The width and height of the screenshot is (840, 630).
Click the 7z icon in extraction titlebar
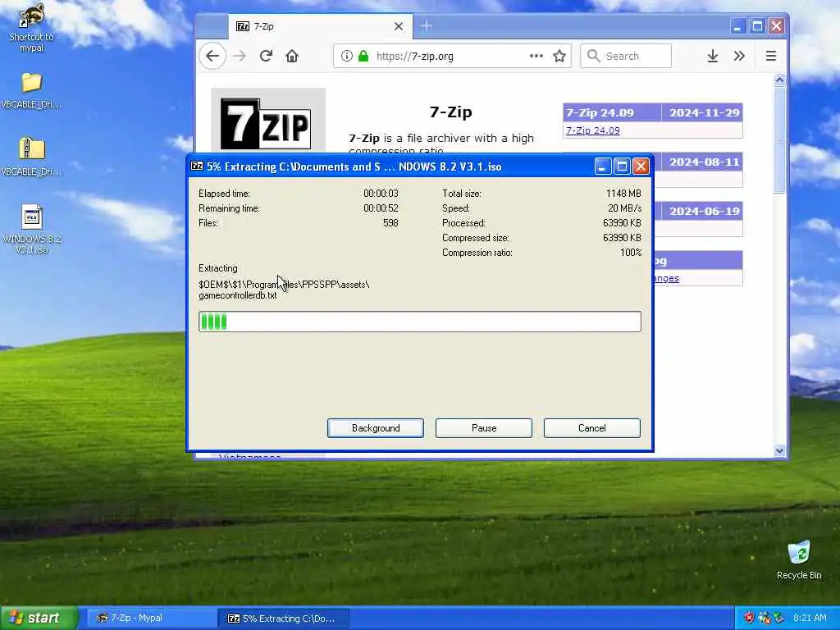point(197,166)
